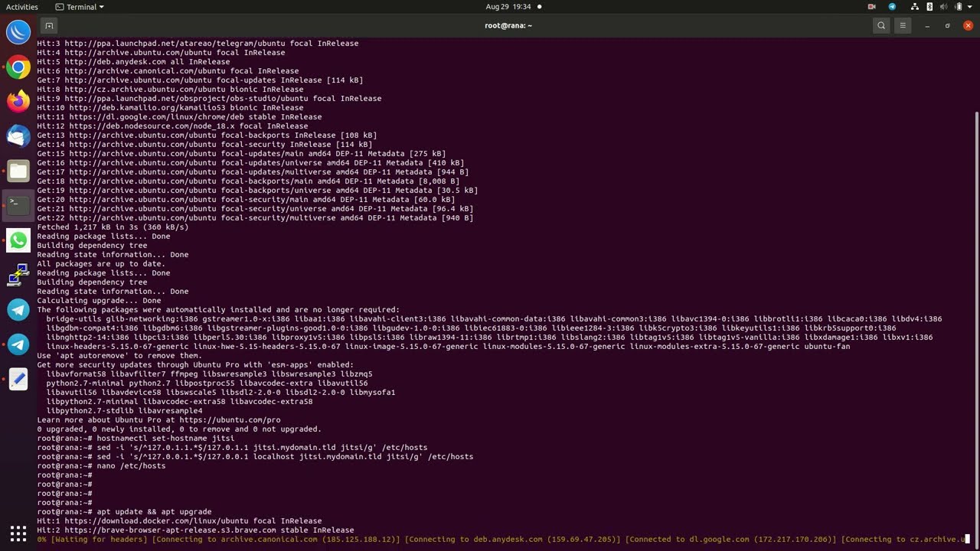Open the text editor pencil icon in dock
980x551 pixels.
[x=18, y=379]
